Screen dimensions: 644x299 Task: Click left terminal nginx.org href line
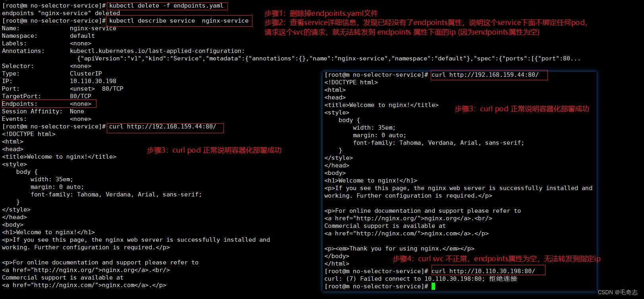86,270
